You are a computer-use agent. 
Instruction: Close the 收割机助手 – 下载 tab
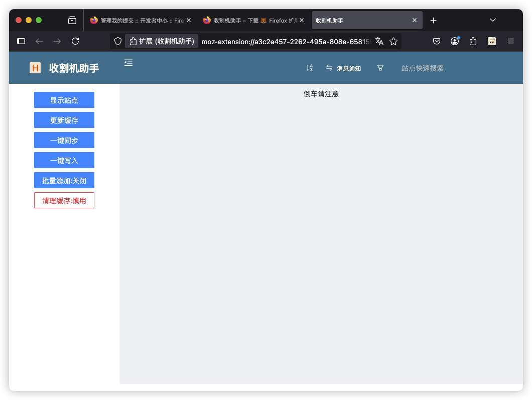tap(302, 21)
